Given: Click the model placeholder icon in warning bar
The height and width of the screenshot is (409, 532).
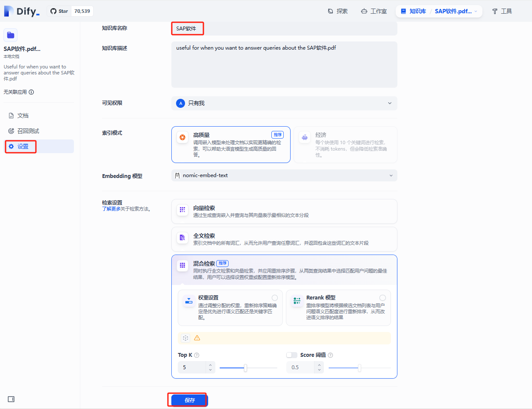Looking at the screenshot, I should coord(185,338).
